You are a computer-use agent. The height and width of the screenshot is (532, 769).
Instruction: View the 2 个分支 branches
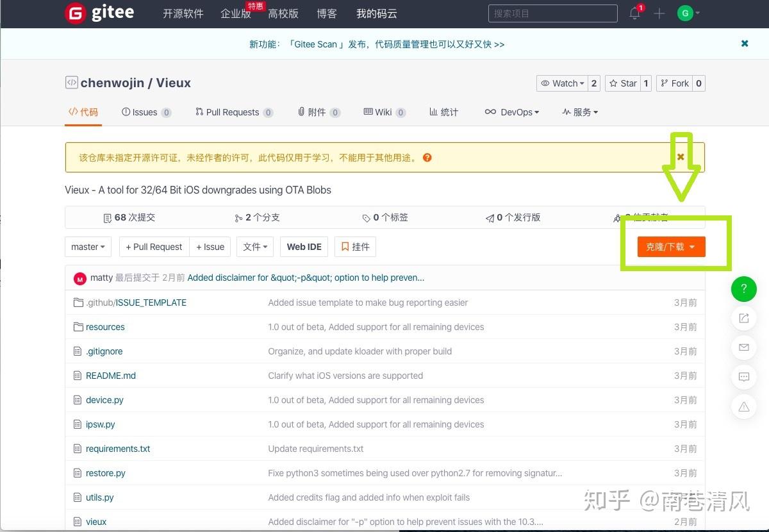(x=257, y=217)
